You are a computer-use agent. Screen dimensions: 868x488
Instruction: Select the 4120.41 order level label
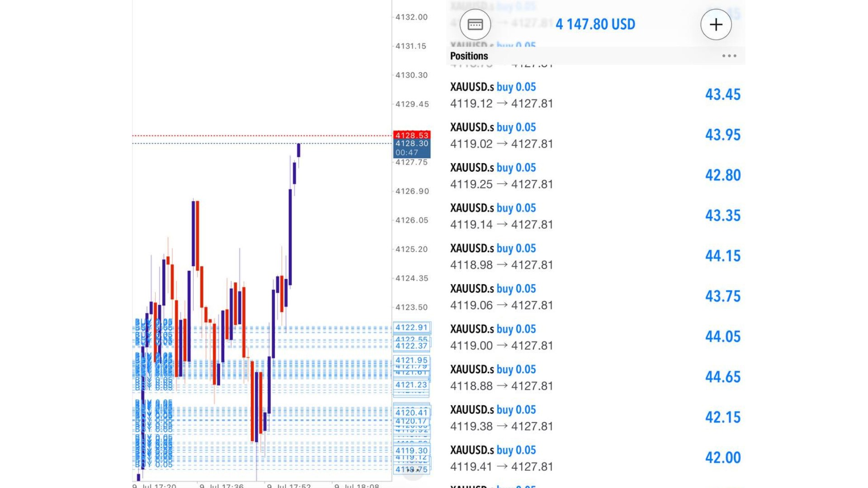pos(411,413)
